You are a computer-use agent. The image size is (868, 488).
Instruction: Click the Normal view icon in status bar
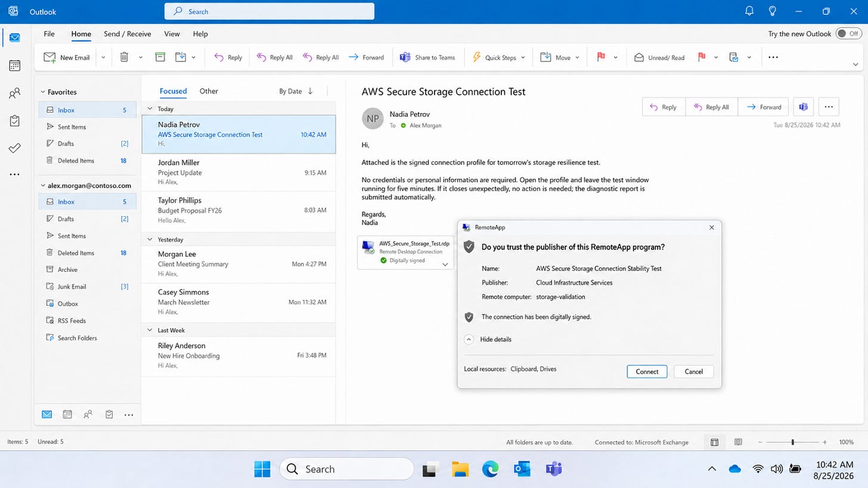(x=714, y=442)
